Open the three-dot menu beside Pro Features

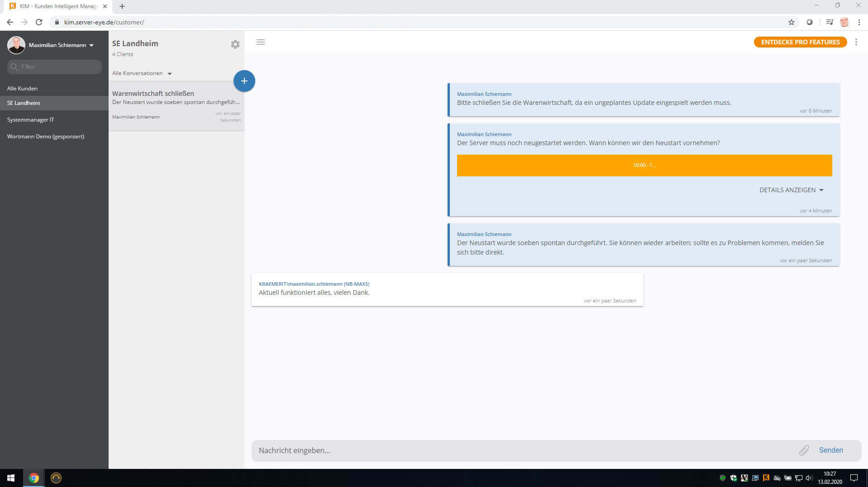pos(856,42)
